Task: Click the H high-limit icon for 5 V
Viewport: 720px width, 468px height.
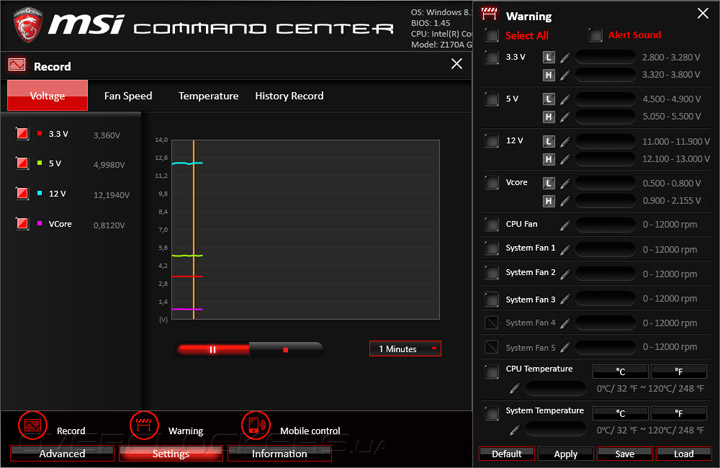Action: [x=548, y=117]
